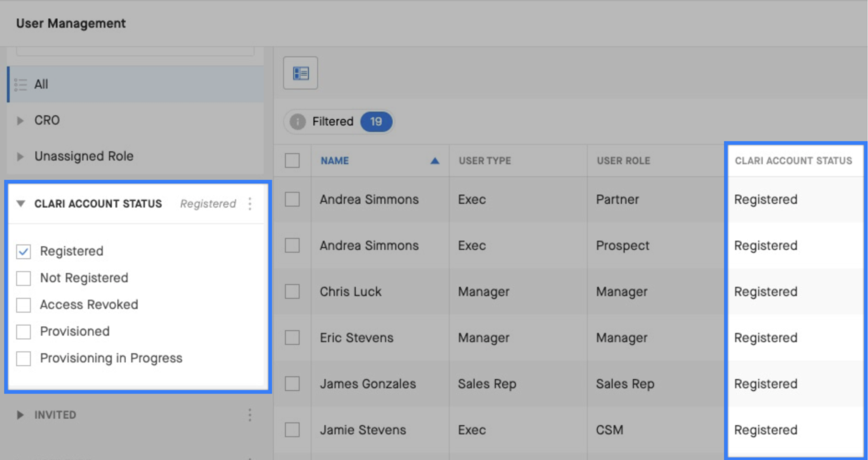The width and height of the screenshot is (868, 460).
Task: Toggle the Name column sort arrow
Action: 434,161
